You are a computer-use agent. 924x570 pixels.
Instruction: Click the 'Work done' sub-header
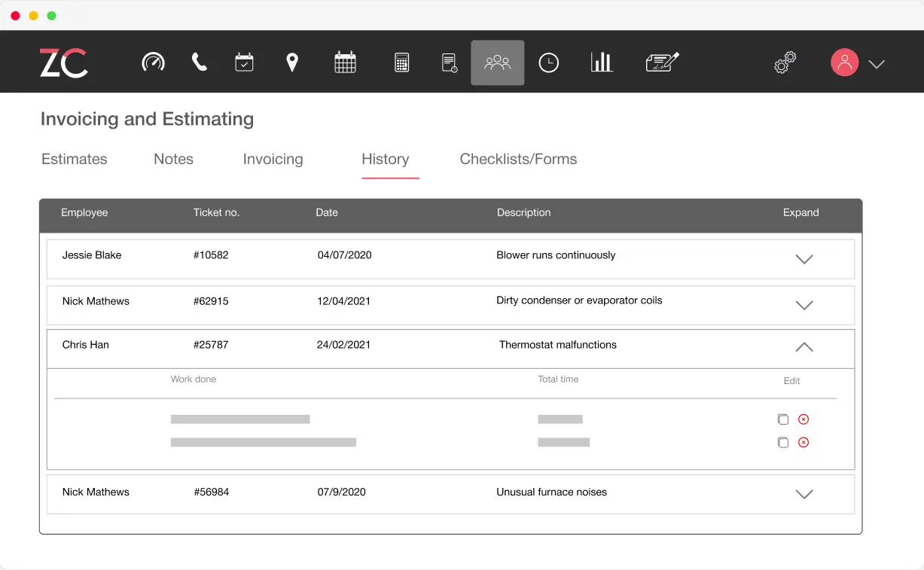point(194,379)
